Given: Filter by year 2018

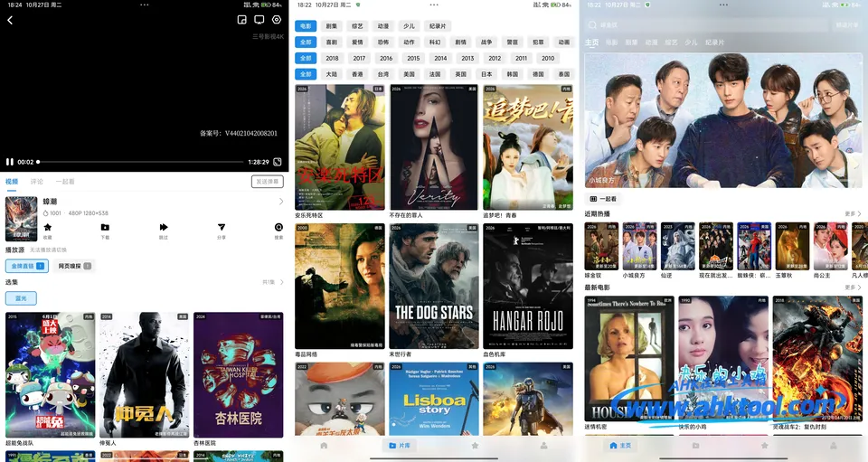Looking at the screenshot, I should [x=332, y=58].
